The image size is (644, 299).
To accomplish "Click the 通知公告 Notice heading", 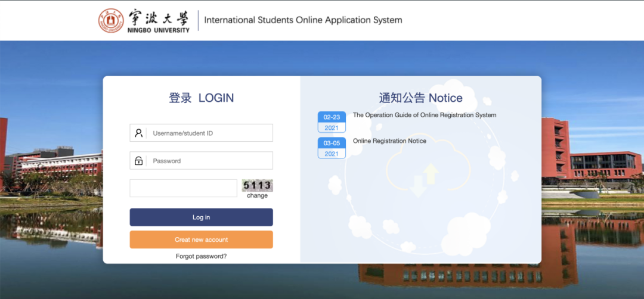I will coord(420,98).
